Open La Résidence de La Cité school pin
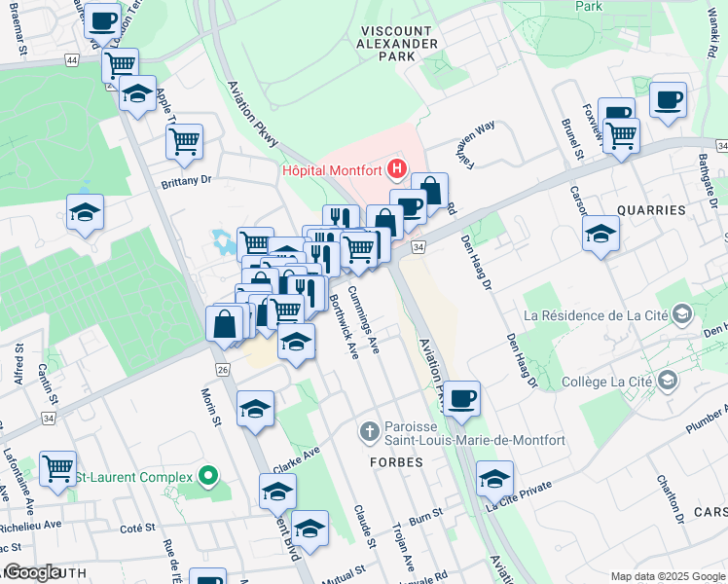 pyautogui.click(x=682, y=315)
